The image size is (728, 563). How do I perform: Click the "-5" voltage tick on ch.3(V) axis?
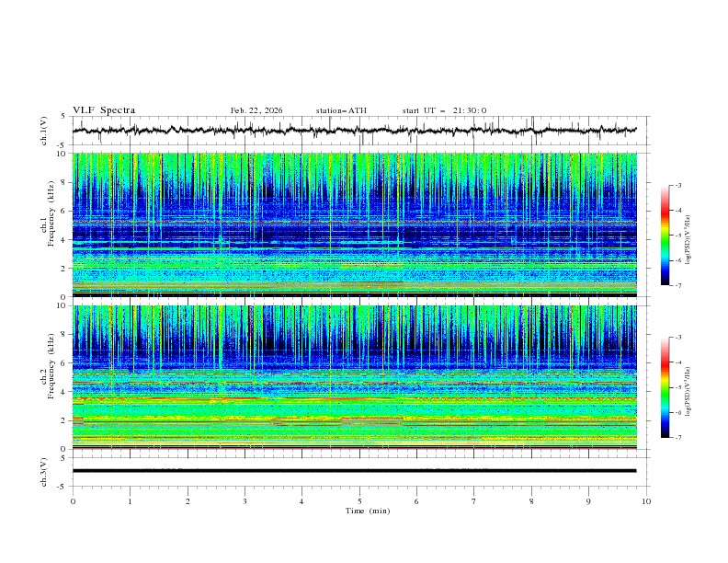click(63, 487)
